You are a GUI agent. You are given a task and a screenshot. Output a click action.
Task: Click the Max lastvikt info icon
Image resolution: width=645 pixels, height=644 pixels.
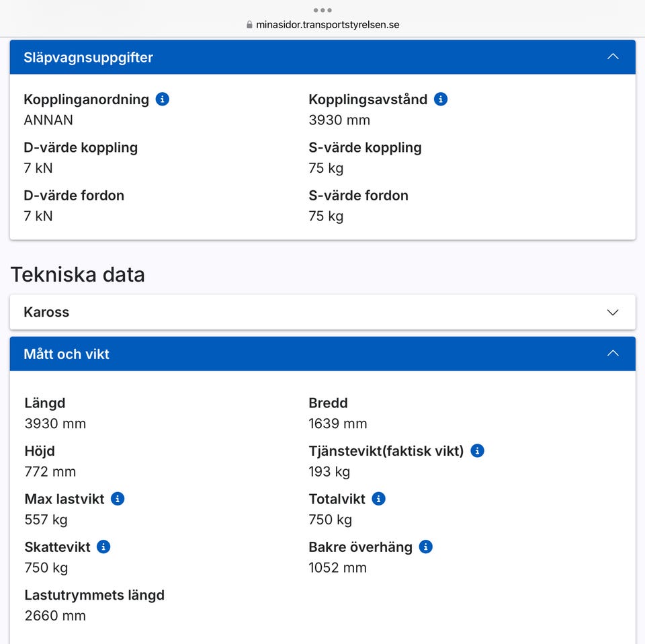click(x=118, y=499)
